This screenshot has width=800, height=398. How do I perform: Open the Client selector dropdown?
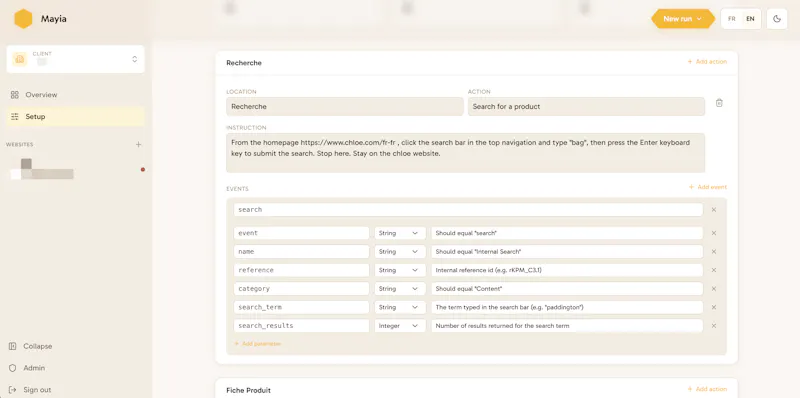coord(76,59)
